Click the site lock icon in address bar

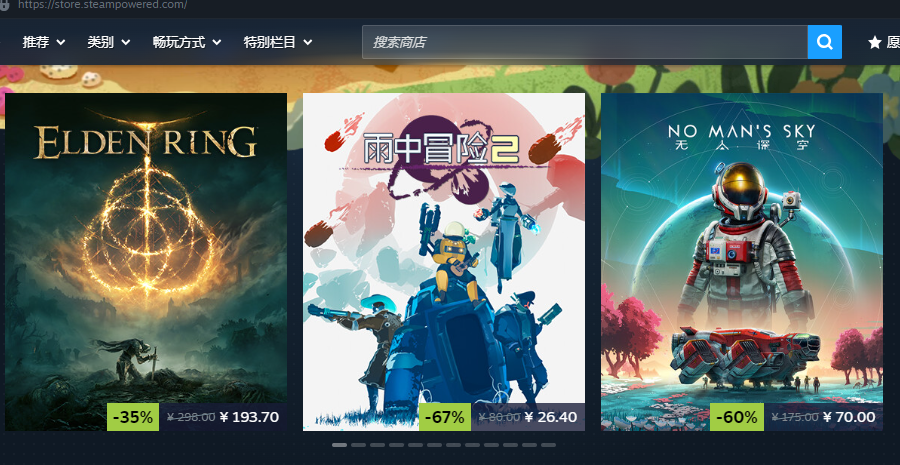4,5
